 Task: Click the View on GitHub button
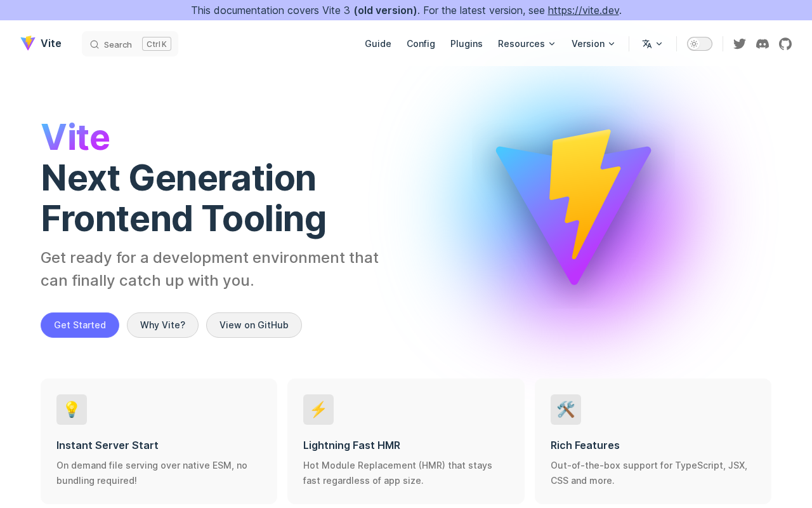[x=254, y=325]
